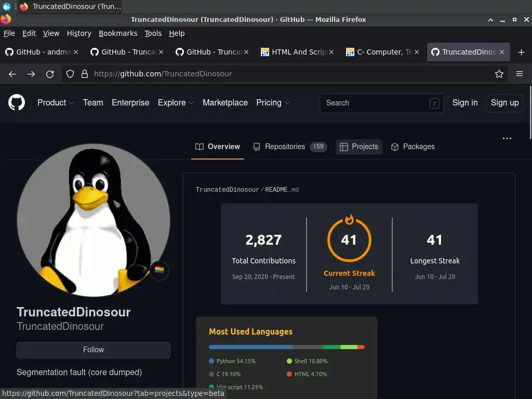Close the 'HTML And Scrip' tab
532x399 pixels.
(x=331, y=52)
